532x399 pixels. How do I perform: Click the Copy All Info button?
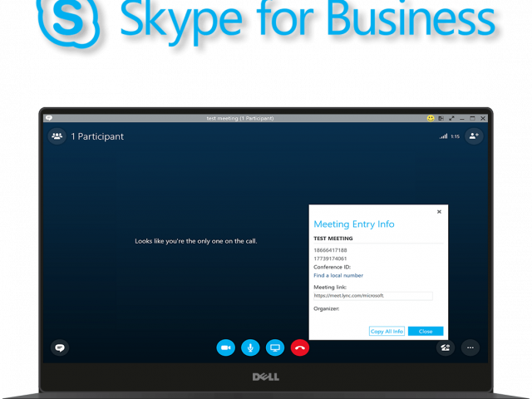(387, 331)
